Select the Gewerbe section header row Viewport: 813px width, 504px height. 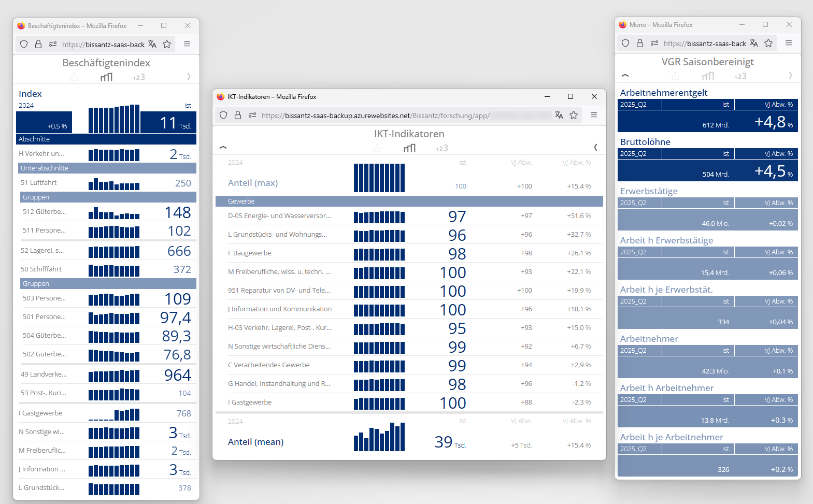[409, 201]
